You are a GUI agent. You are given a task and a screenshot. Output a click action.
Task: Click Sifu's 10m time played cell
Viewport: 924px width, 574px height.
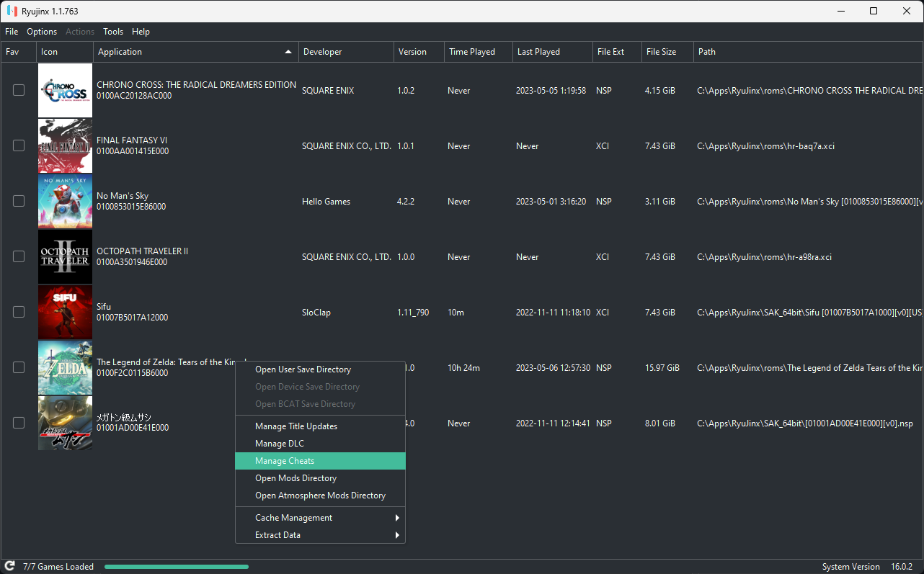(456, 313)
